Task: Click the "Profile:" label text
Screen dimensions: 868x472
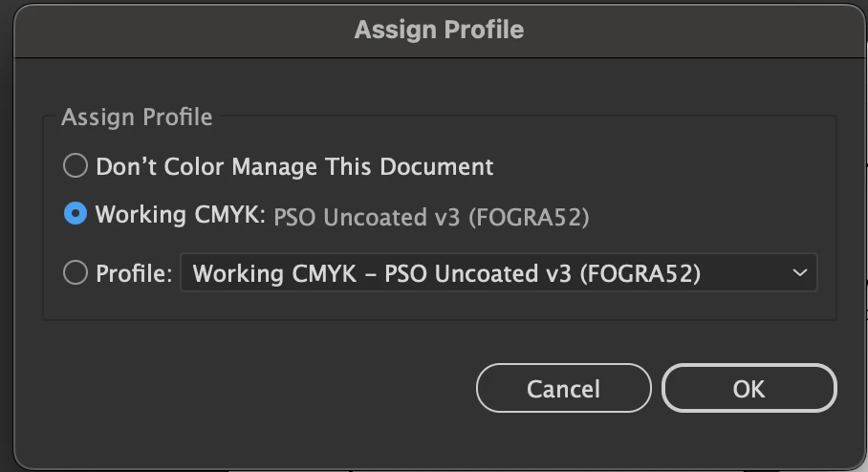Action: coord(134,274)
